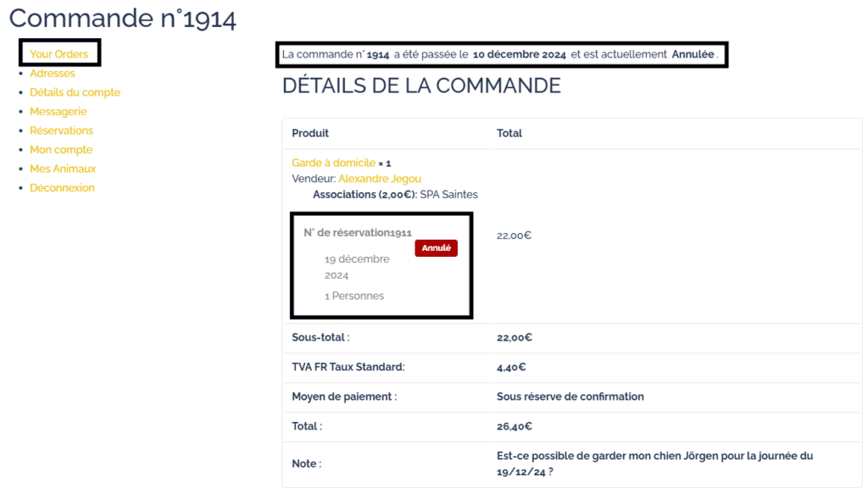The image size is (868, 499).
Task: Click the 1 Personnes reservation detail
Action: point(353,296)
